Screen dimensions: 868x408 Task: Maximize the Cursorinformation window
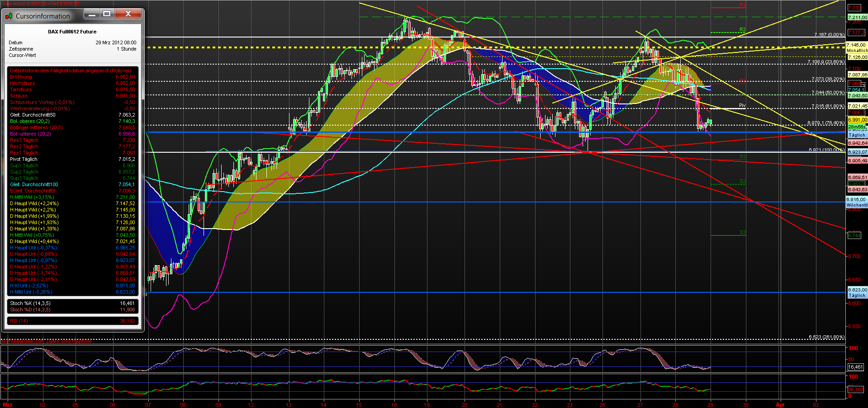[107, 14]
